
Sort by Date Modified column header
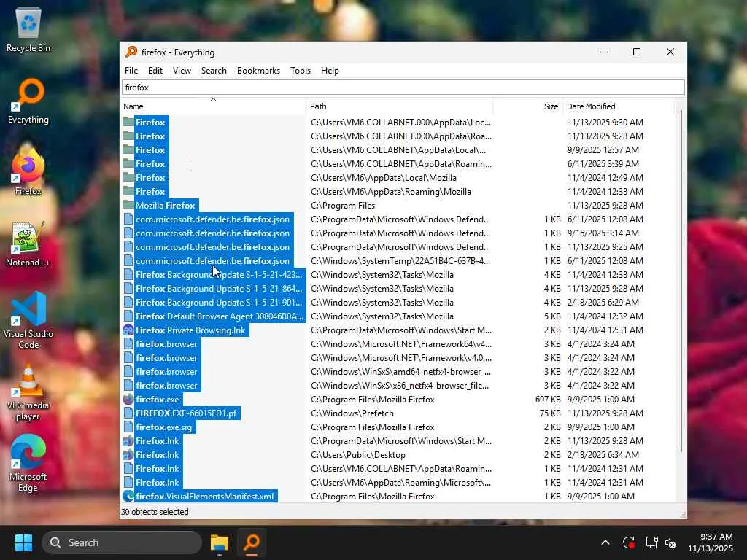(619, 106)
